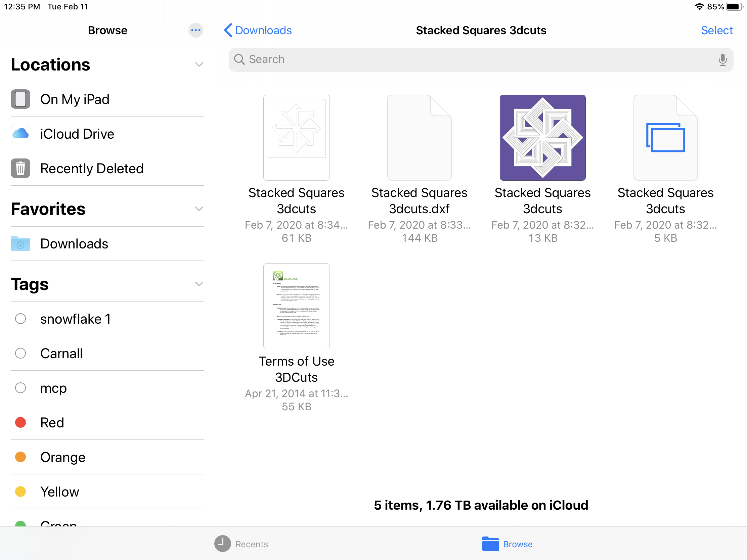Open the purple Stacked Squares image file

[x=542, y=138]
